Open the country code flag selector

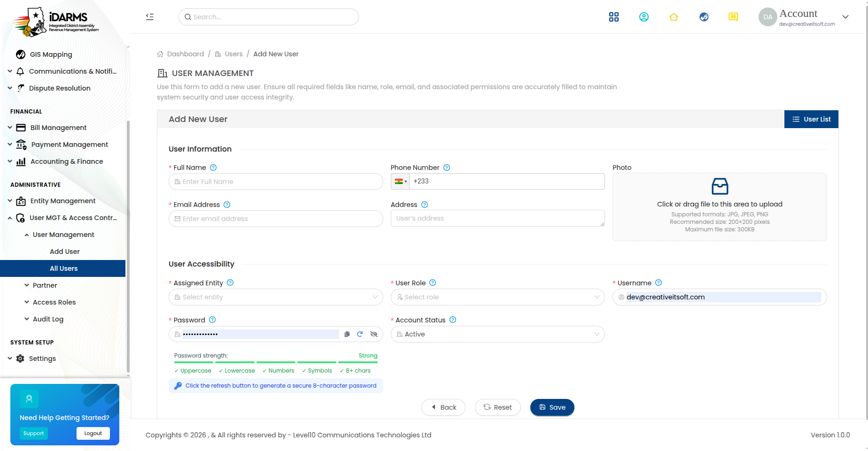pos(400,182)
